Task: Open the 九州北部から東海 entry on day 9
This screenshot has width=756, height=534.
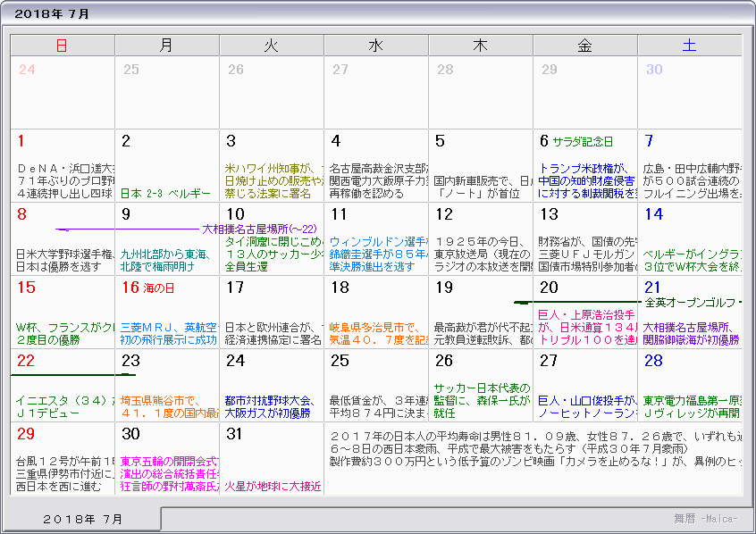Action: tap(165, 260)
